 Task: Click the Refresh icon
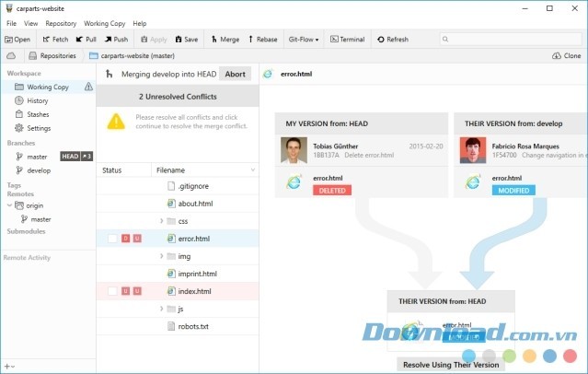pos(382,40)
